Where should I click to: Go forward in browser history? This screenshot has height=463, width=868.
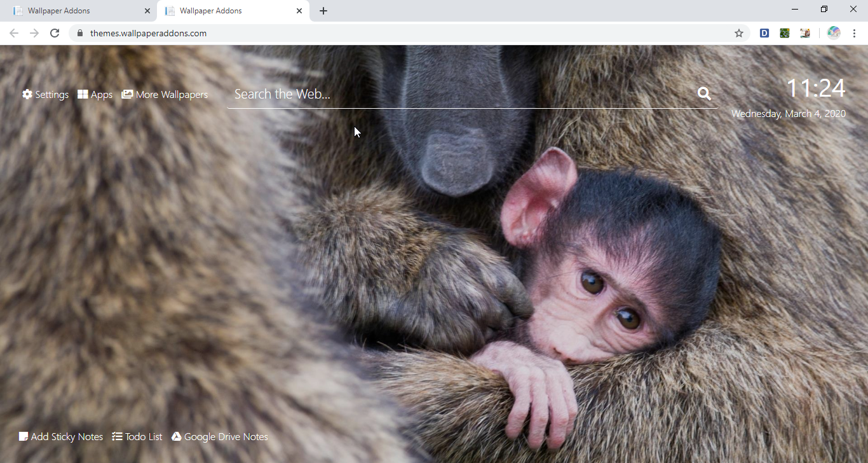pos(34,33)
